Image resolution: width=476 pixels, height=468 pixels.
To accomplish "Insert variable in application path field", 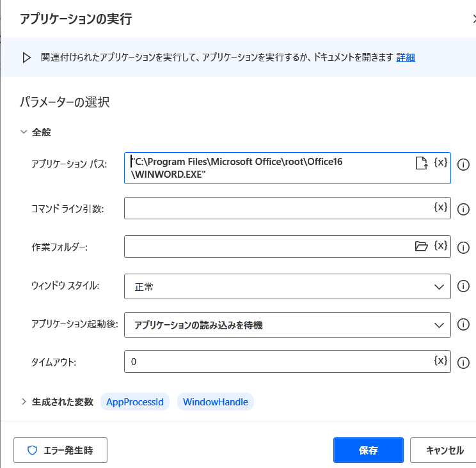I will 440,162.
